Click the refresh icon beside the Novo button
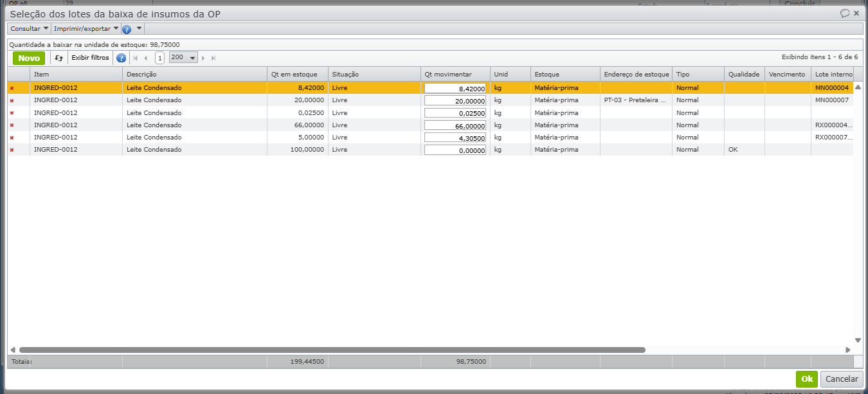The height and width of the screenshot is (394, 868). [59, 58]
